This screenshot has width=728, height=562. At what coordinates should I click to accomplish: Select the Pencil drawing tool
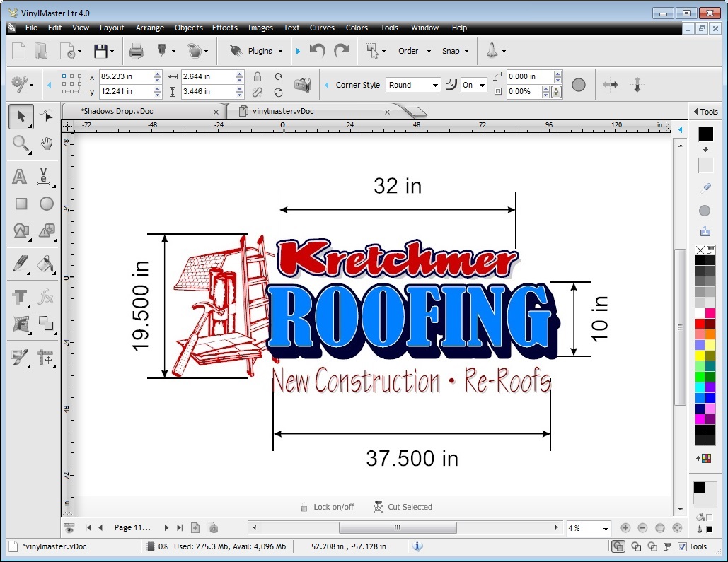pos(20,264)
